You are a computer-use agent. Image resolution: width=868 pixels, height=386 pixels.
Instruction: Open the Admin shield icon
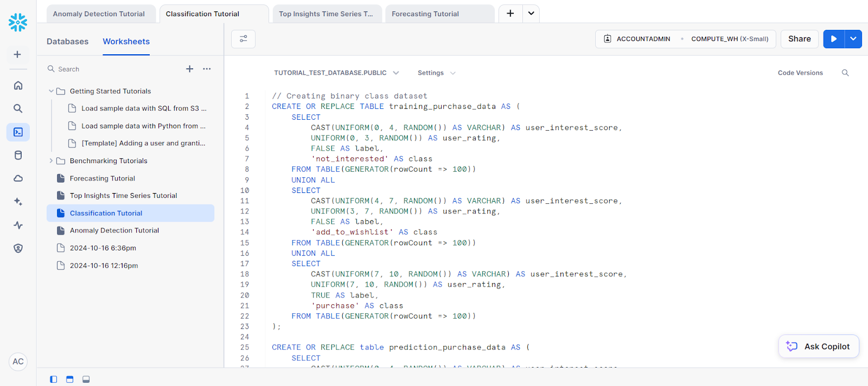[x=18, y=248]
